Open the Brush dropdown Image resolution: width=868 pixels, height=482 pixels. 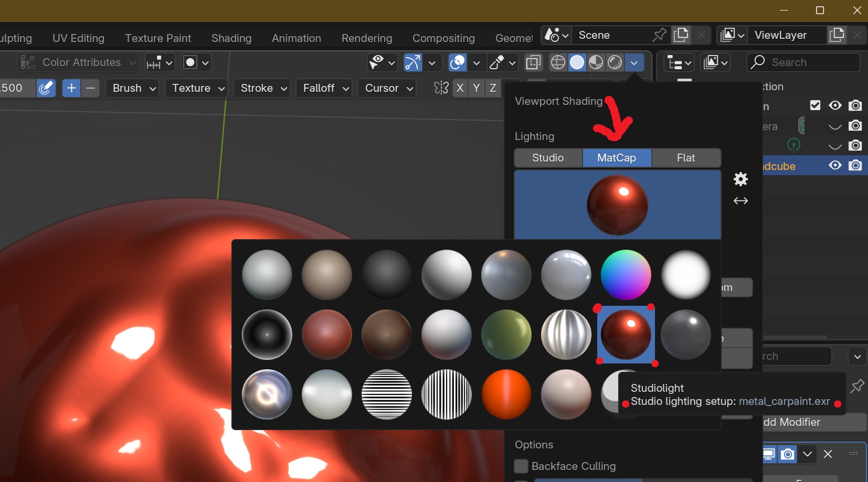(x=134, y=88)
